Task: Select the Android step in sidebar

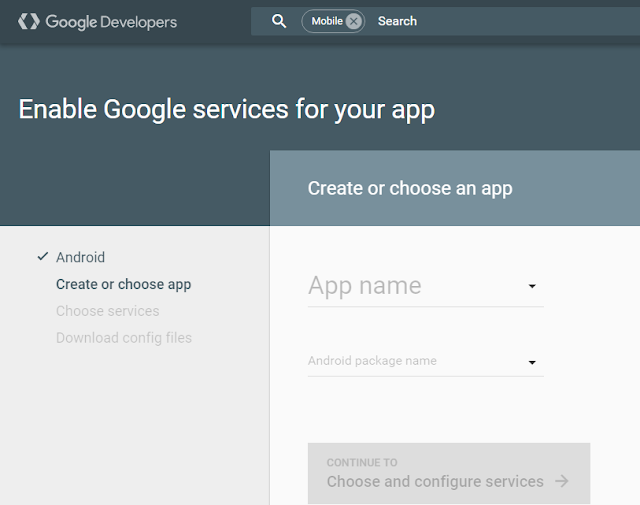Action: point(80,257)
